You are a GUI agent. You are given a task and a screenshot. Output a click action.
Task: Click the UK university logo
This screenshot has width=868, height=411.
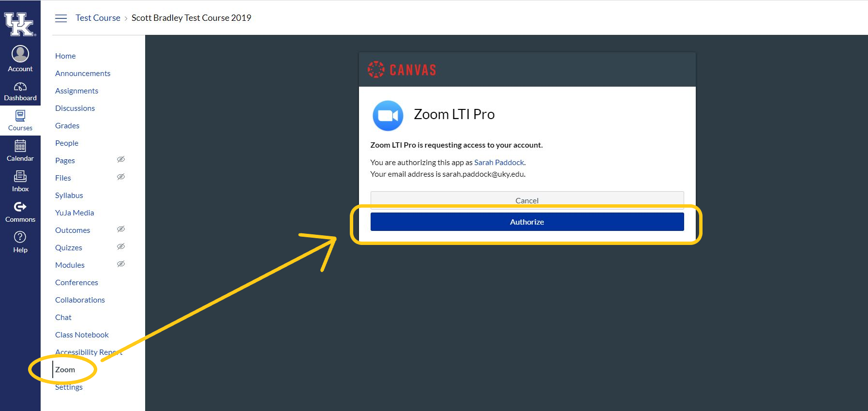[x=20, y=24]
